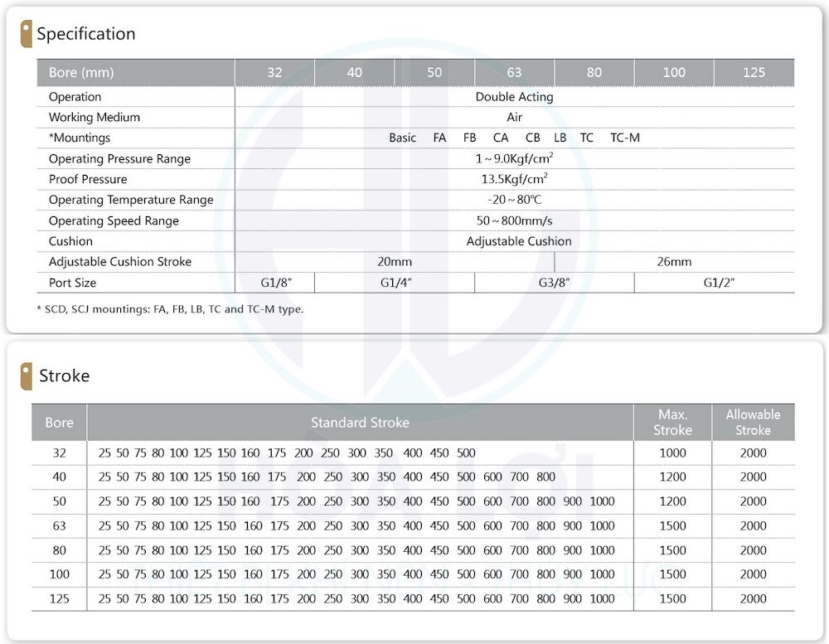Click the G3/8" port size cell
Screen dimensions: 829x644
coord(554,283)
